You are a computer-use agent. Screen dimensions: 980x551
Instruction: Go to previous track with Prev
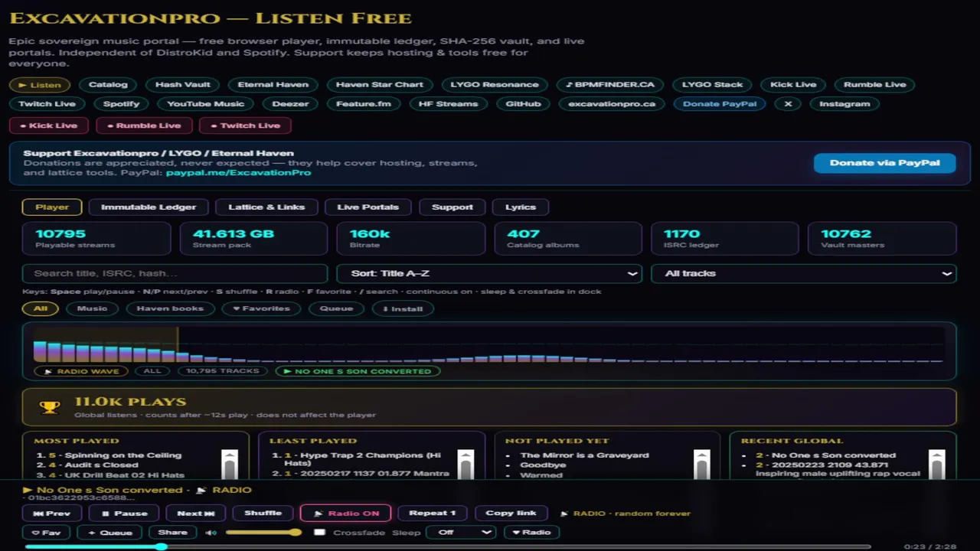[x=52, y=514]
